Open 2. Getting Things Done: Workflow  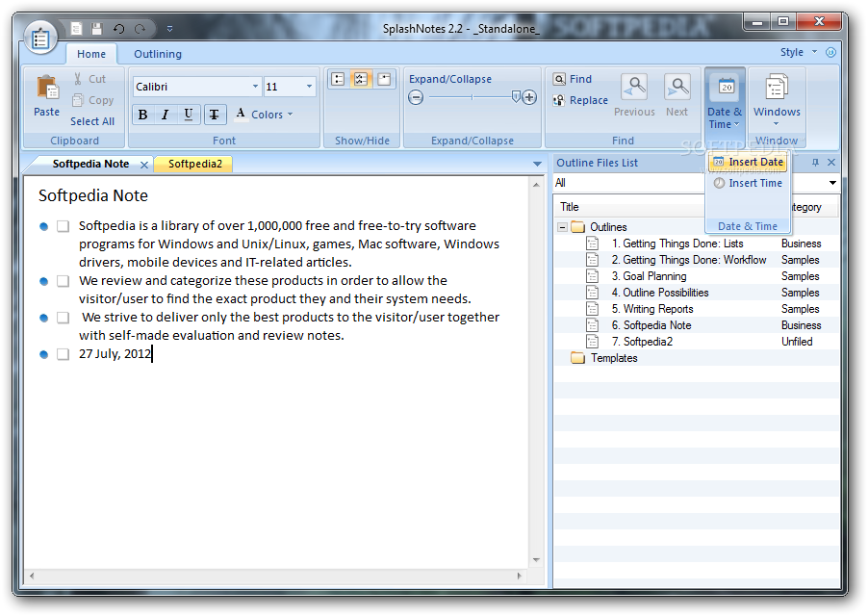689,260
